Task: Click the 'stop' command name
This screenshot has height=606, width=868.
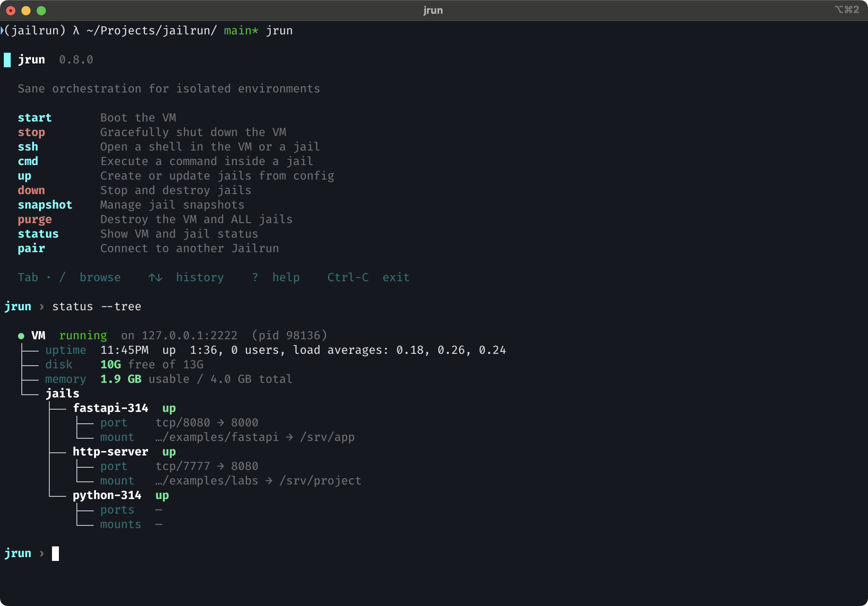Action: [31, 132]
